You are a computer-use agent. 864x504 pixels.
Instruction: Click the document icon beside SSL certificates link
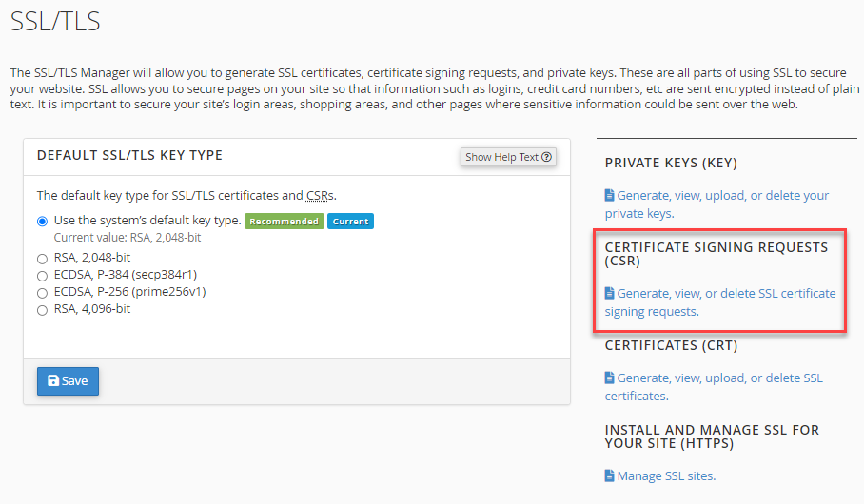(610, 378)
